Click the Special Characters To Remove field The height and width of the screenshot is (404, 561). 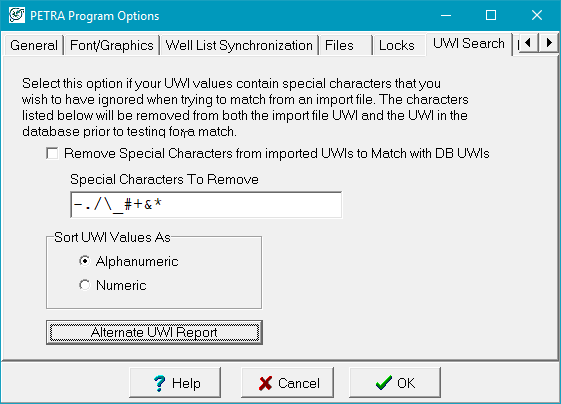point(206,205)
